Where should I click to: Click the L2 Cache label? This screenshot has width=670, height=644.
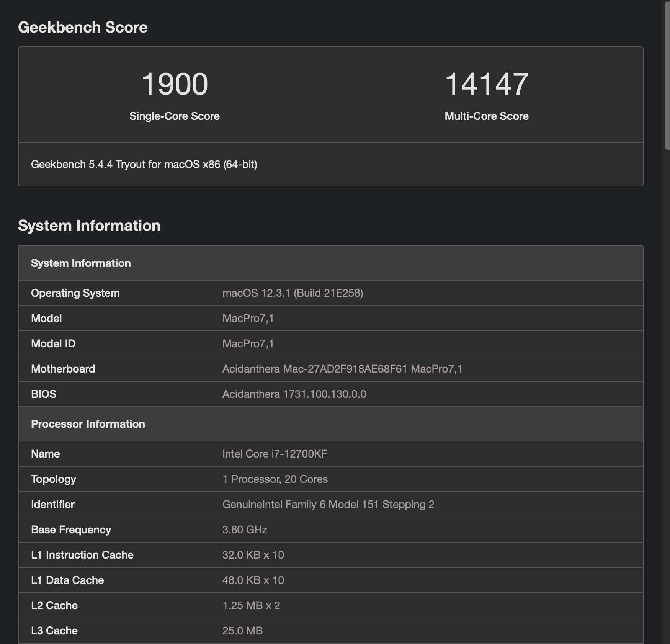[x=54, y=605]
